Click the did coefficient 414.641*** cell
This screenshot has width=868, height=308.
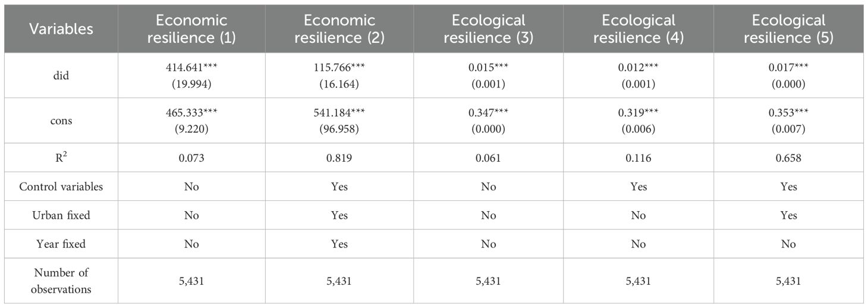click(x=191, y=70)
